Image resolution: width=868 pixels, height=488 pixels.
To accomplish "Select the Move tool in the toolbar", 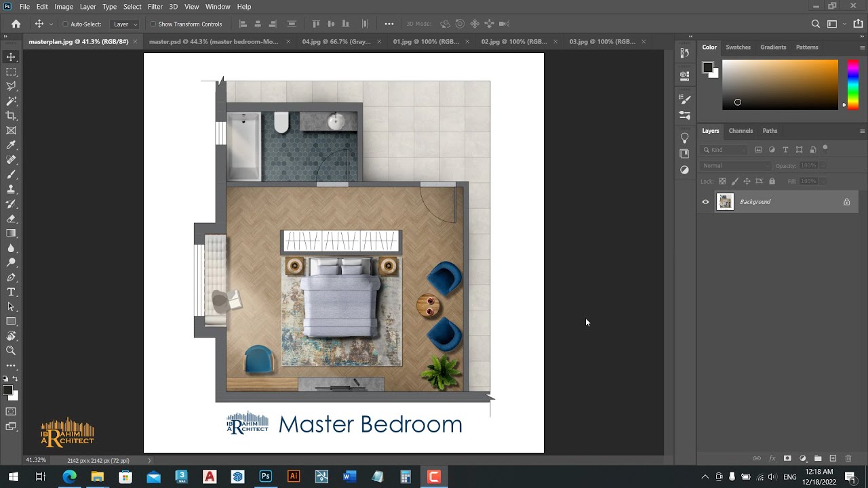I will click(11, 57).
